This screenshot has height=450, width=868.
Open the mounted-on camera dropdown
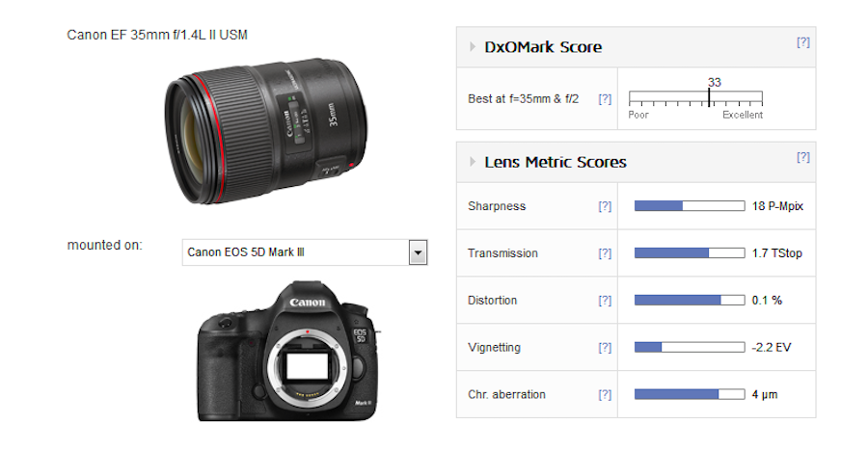coord(418,253)
